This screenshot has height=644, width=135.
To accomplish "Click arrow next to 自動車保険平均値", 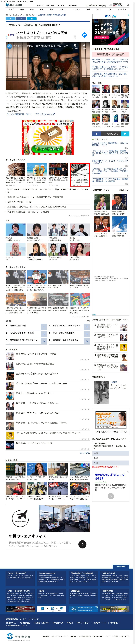I will click(x=43, y=327).
